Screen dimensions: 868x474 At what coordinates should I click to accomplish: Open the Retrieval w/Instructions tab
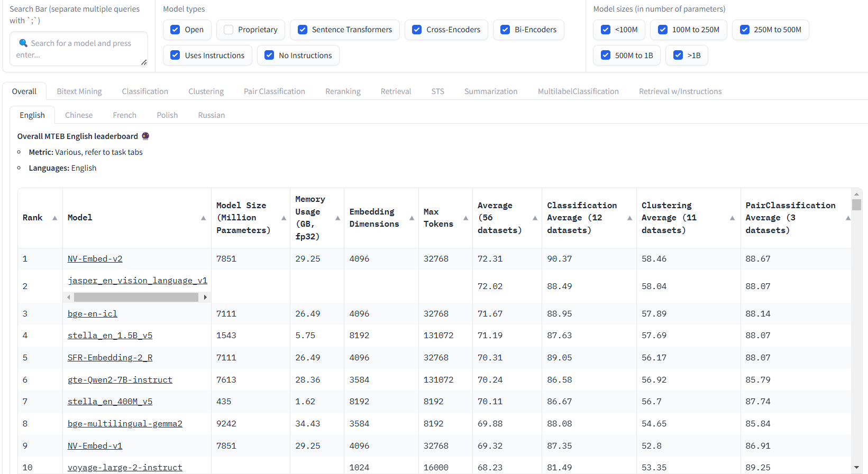(x=680, y=91)
